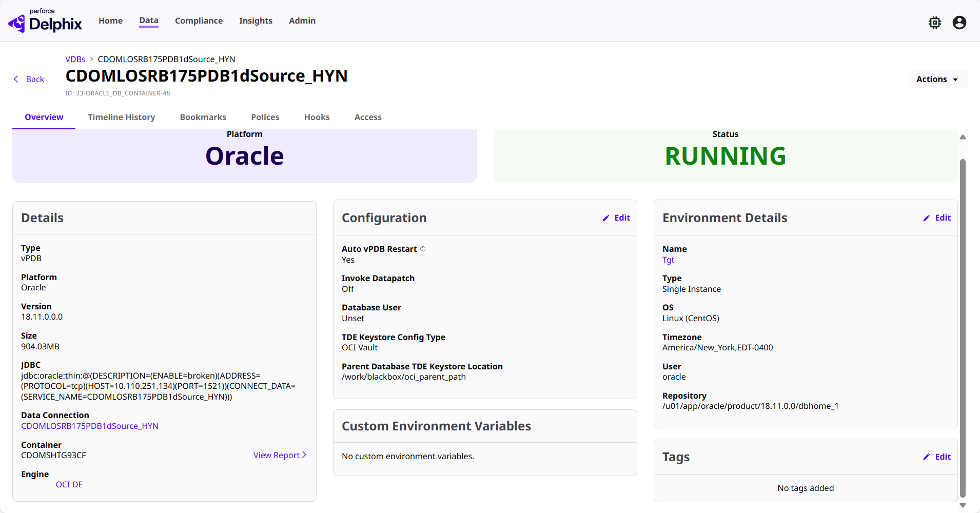
Task: Click the scroll up arrow of the page
Action: (963, 137)
